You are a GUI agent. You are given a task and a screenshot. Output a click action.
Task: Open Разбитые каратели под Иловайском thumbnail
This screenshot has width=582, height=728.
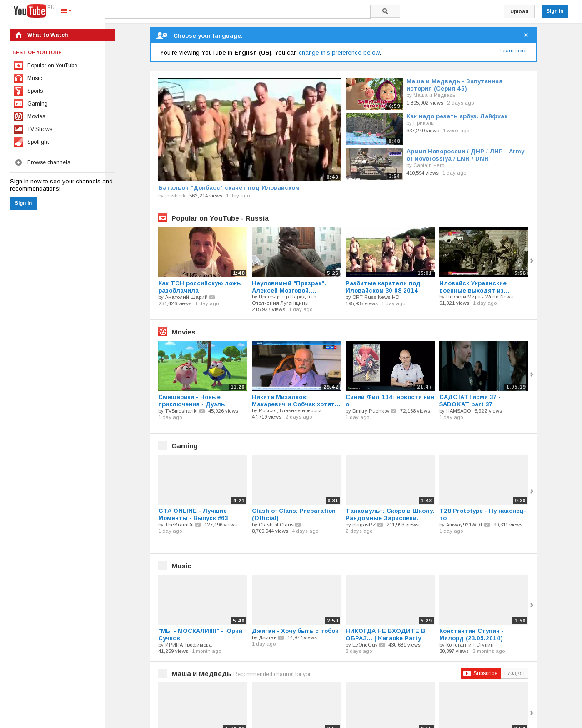pos(390,252)
